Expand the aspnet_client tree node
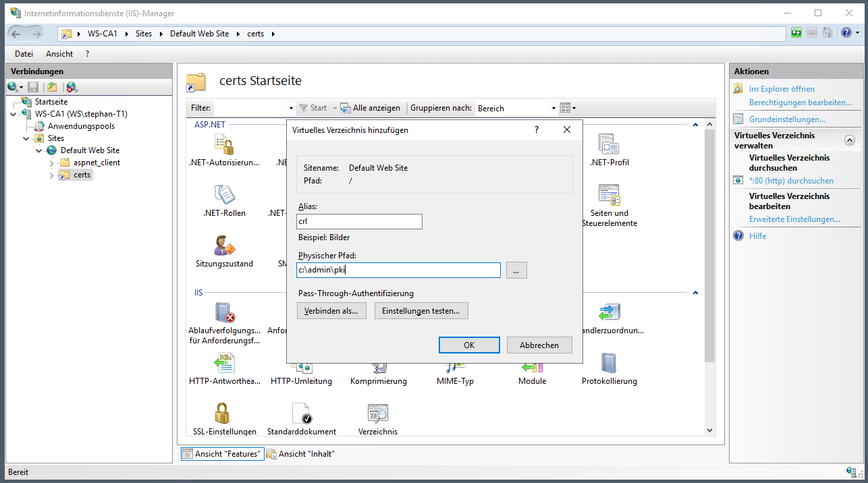This screenshot has width=868, height=483. point(51,163)
